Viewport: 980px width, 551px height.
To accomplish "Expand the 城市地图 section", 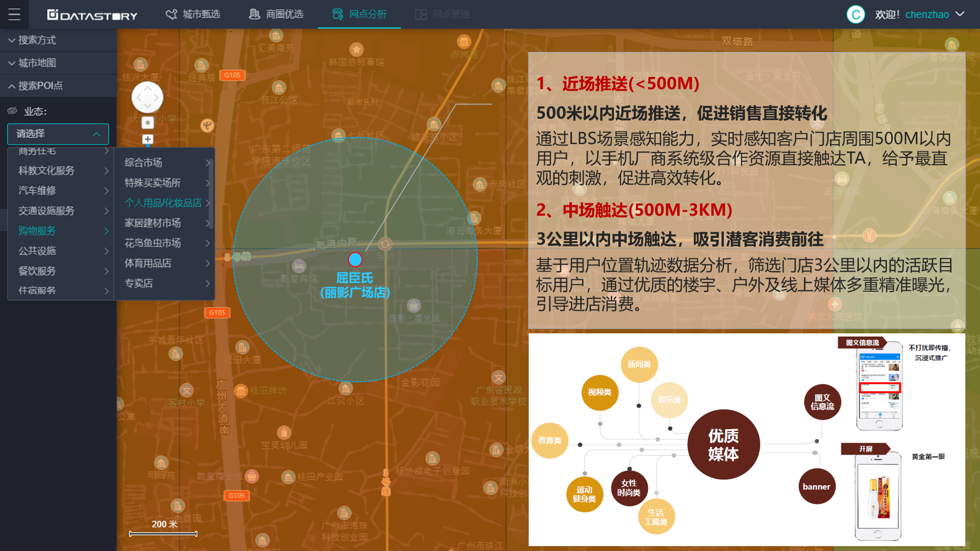I will click(x=58, y=63).
